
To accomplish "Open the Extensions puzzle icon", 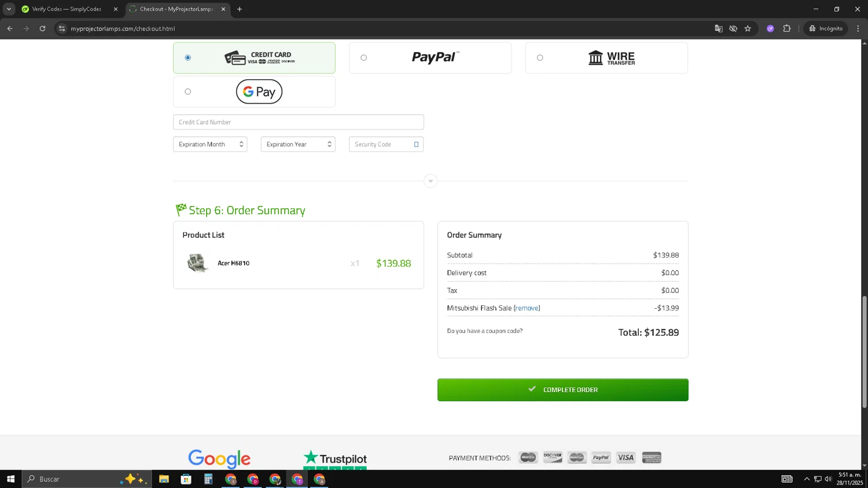I will pos(787,28).
